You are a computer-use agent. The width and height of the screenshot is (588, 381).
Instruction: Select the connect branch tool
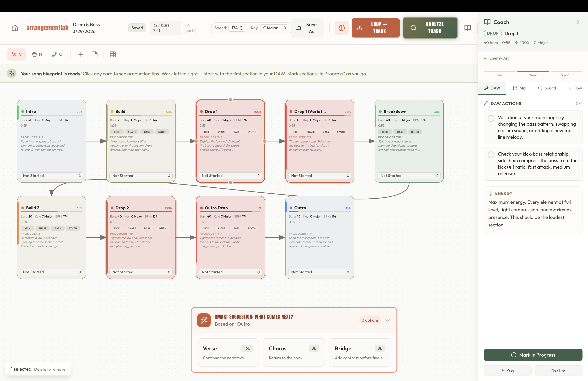pos(57,54)
